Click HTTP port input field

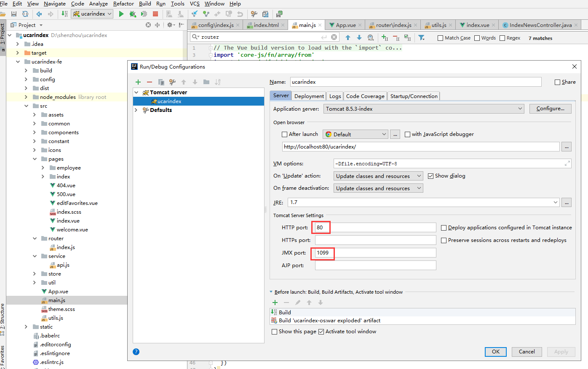click(x=375, y=228)
